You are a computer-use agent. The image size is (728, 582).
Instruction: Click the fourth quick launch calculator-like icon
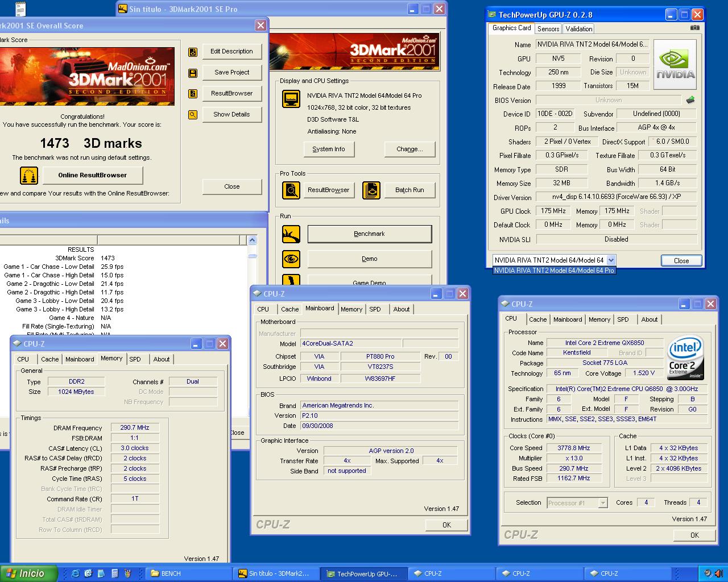click(x=114, y=573)
